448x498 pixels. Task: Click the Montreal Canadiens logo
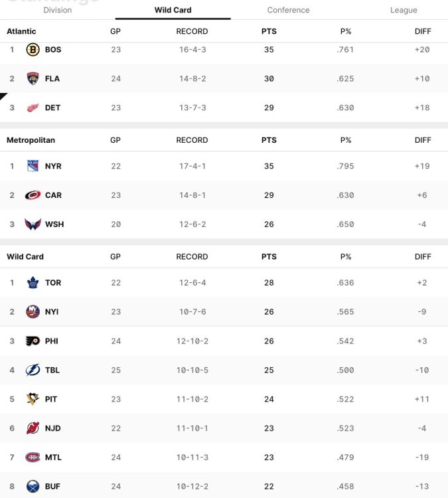(x=33, y=457)
